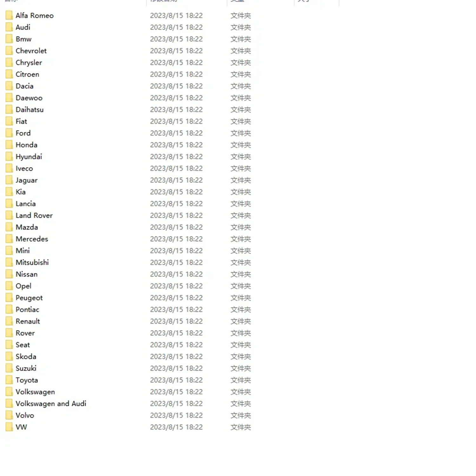The height and width of the screenshot is (476, 476).
Task: Select the "Suzuki" folder name
Action: 26,368
